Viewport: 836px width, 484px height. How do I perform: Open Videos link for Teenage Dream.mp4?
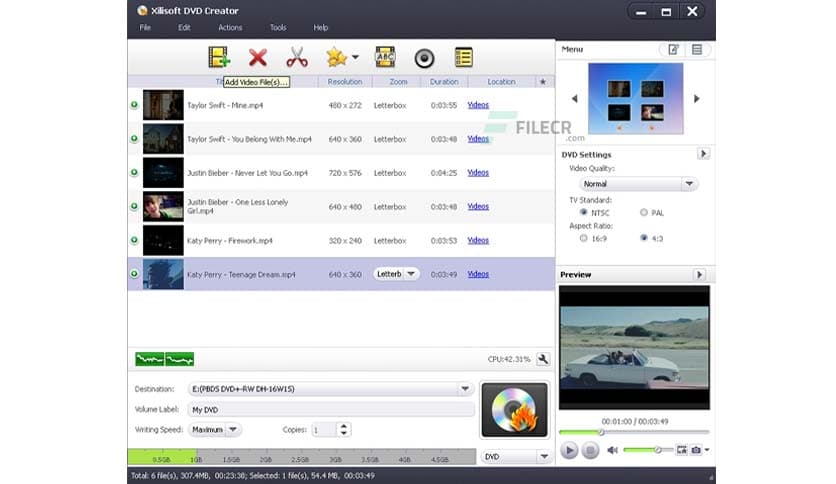[x=478, y=274]
